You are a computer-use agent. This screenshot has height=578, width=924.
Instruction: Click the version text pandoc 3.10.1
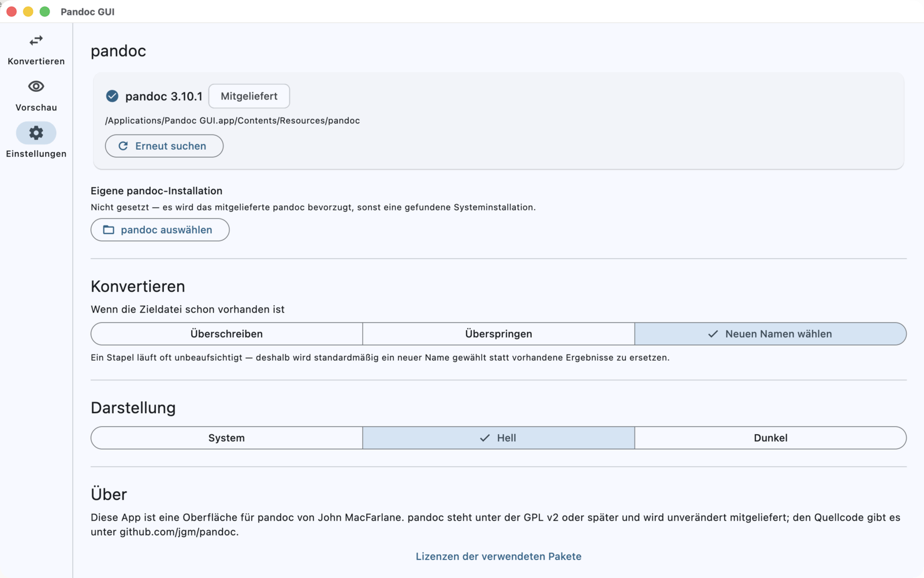tap(164, 97)
